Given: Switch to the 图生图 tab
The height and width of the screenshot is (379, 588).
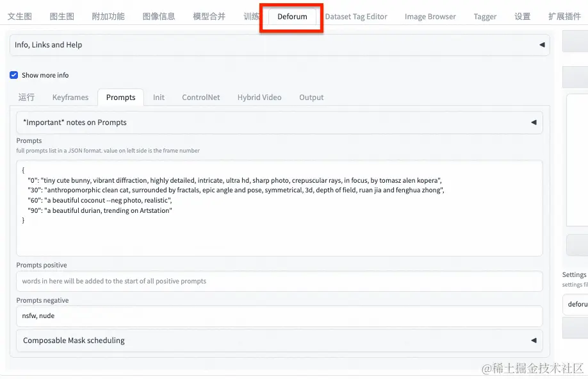Looking at the screenshot, I should [62, 17].
